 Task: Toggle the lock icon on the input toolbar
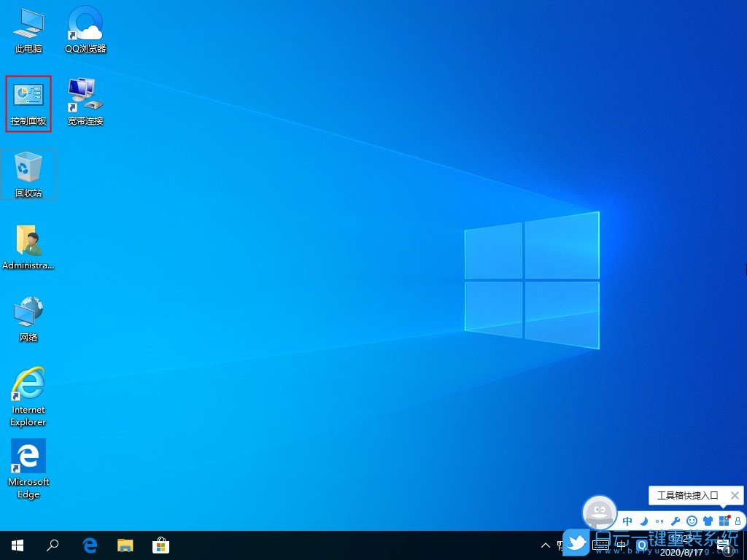[738, 521]
